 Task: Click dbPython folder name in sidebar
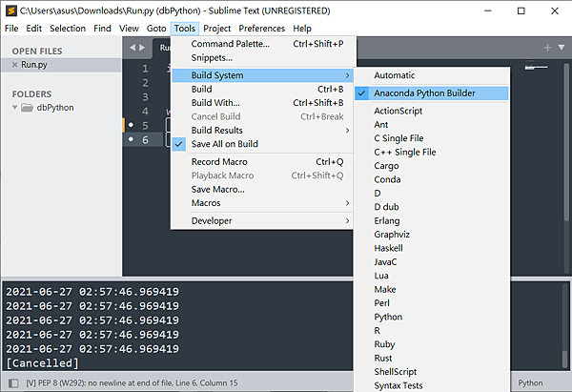tap(55, 108)
